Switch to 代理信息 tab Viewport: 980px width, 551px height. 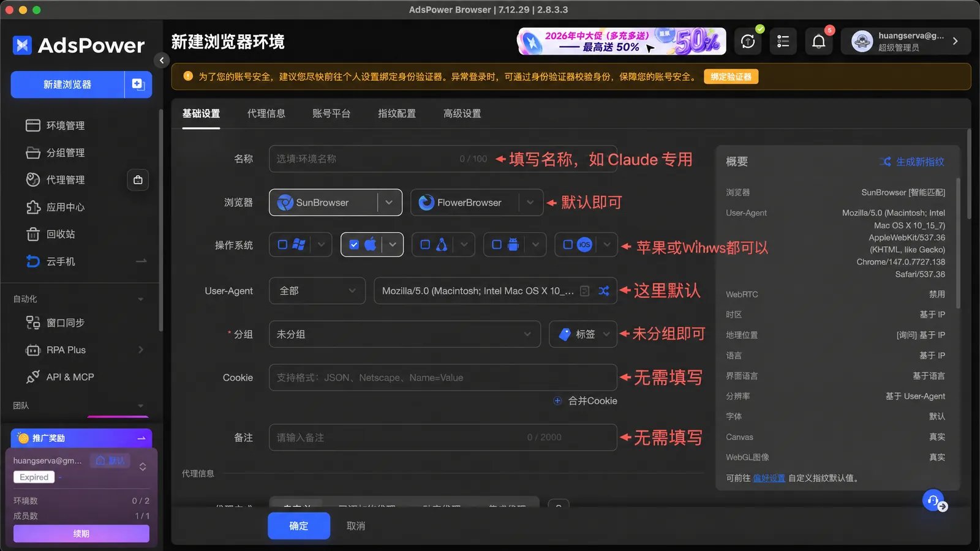click(x=266, y=114)
